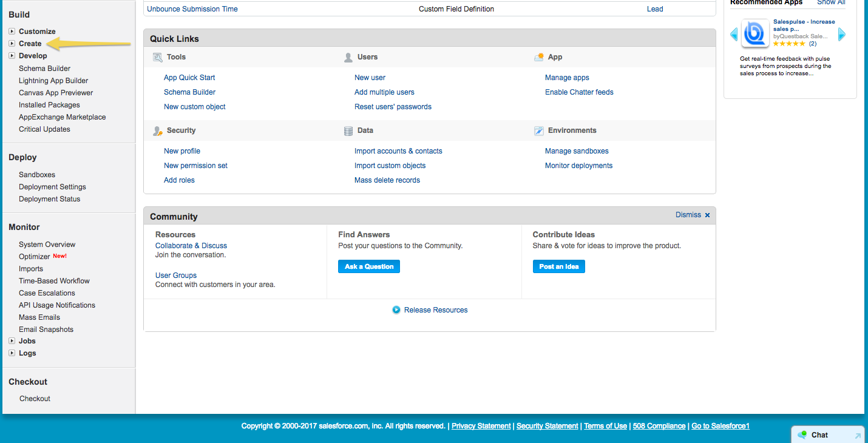Open Monitor deployments link
Viewport: 868px width, 443px height.
point(578,166)
